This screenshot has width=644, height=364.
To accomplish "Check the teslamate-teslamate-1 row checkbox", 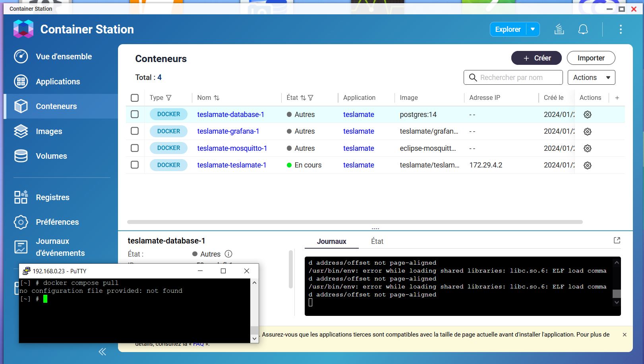I will (135, 165).
